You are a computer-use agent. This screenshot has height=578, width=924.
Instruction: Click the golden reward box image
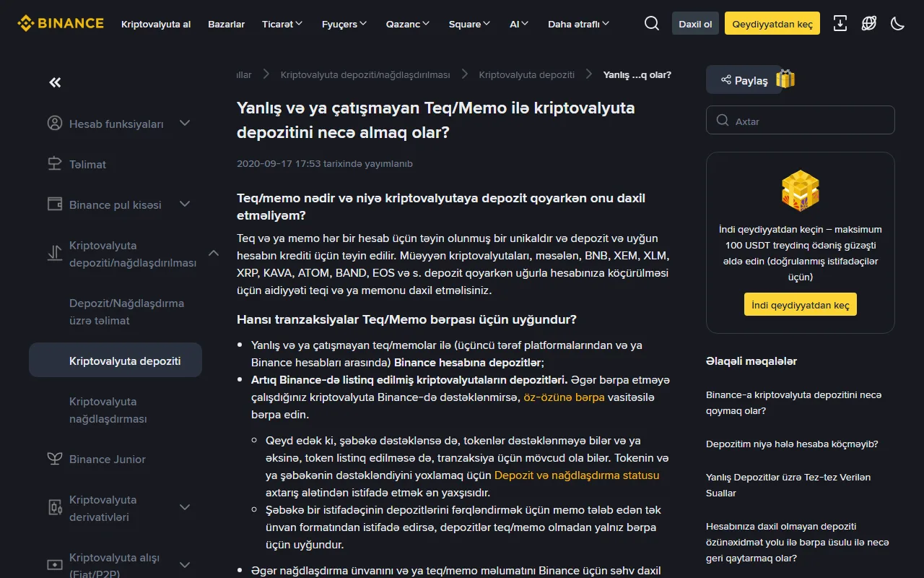tap(801, 191)
